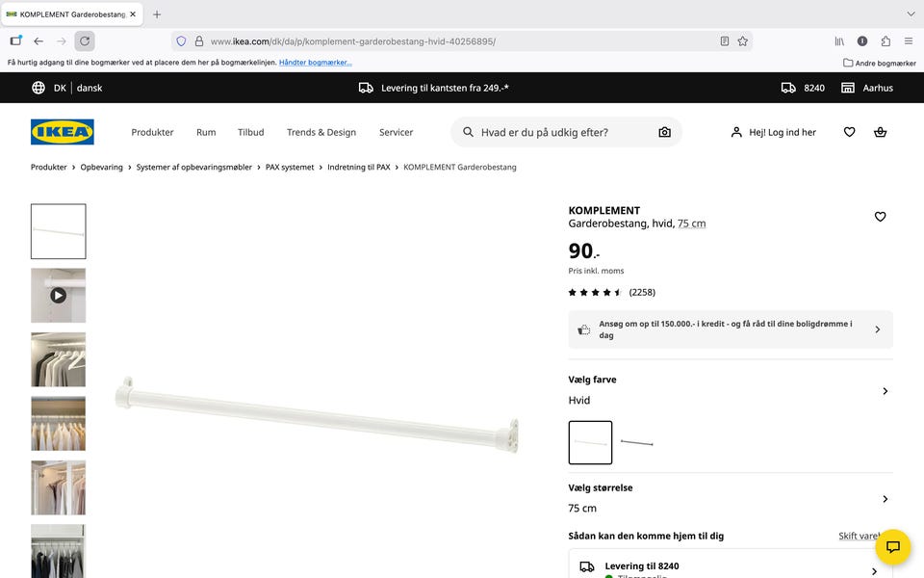Go back in browser history
This screenshot has height=578, width=924.
click(x=38, y=41)
